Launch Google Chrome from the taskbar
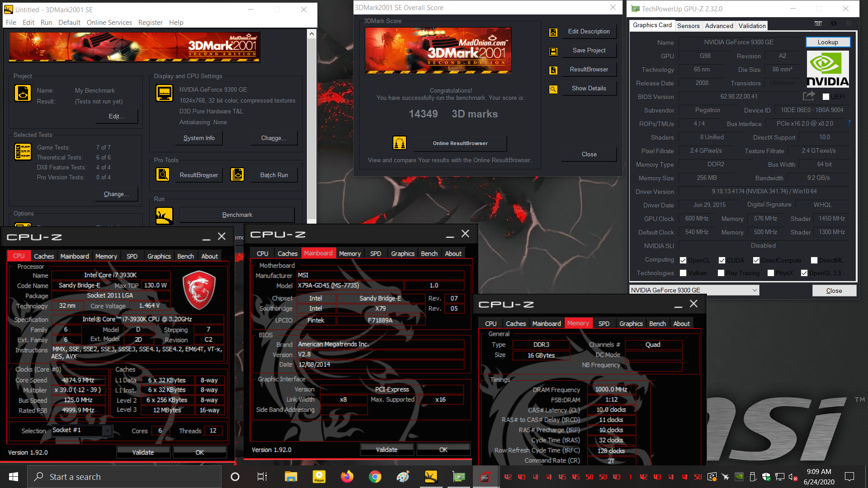This screenshot has width=868, height=488. point(375,477)
